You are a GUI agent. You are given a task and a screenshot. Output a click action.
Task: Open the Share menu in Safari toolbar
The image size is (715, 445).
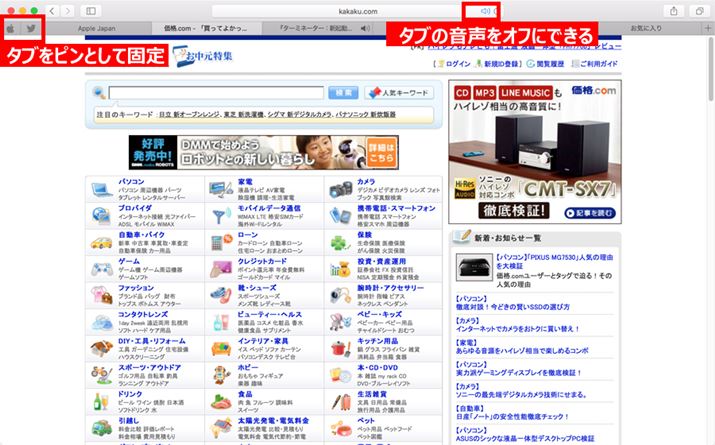674,11
